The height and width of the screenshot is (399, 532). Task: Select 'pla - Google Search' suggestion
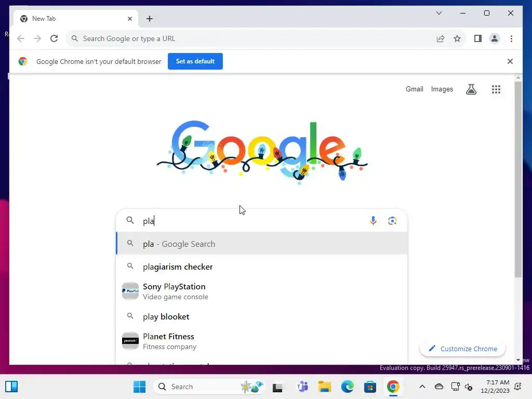[x=262, y=244]
